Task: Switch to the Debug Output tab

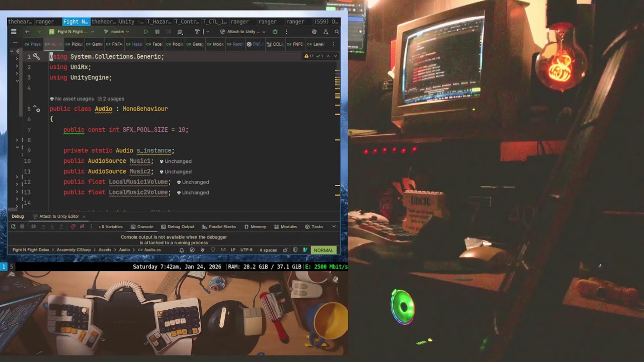Action: [x=178, y=227]
